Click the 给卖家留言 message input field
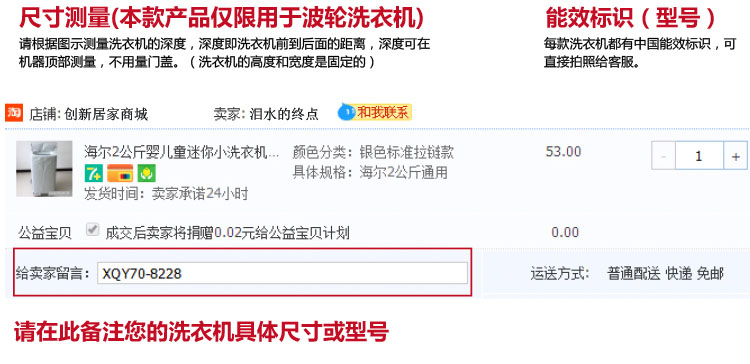The image size is (750, 364). [x=282, y=273]
